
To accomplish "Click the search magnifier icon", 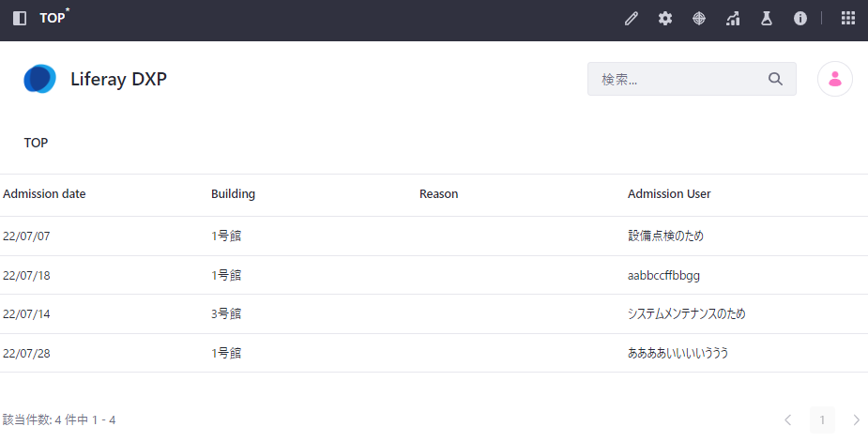I will [x=775, y=79].
